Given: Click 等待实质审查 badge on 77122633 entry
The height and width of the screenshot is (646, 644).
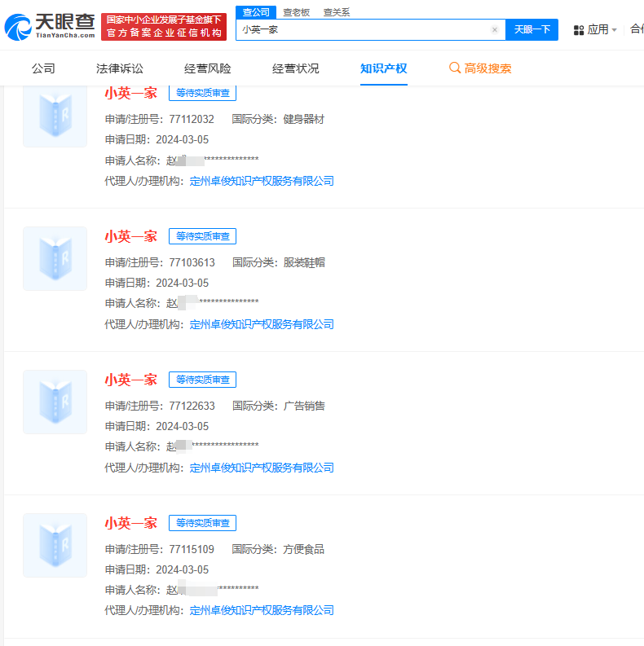Looking at the screenshot, I should pos(202,380).
